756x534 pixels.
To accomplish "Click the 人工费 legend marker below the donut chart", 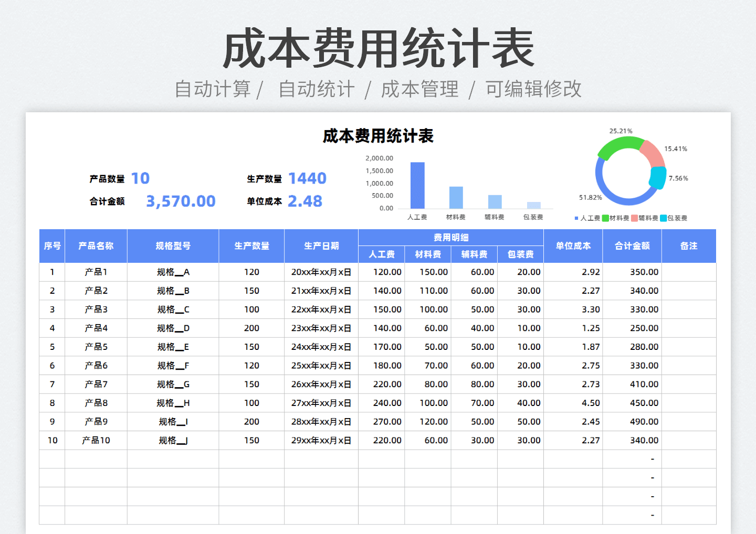I will tap(576, 218).
